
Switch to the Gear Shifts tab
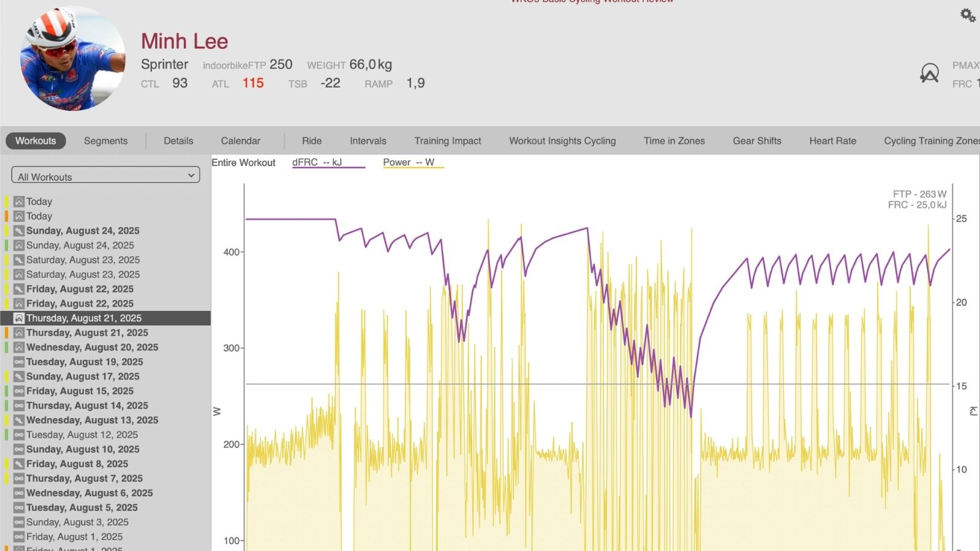[757, 141]
